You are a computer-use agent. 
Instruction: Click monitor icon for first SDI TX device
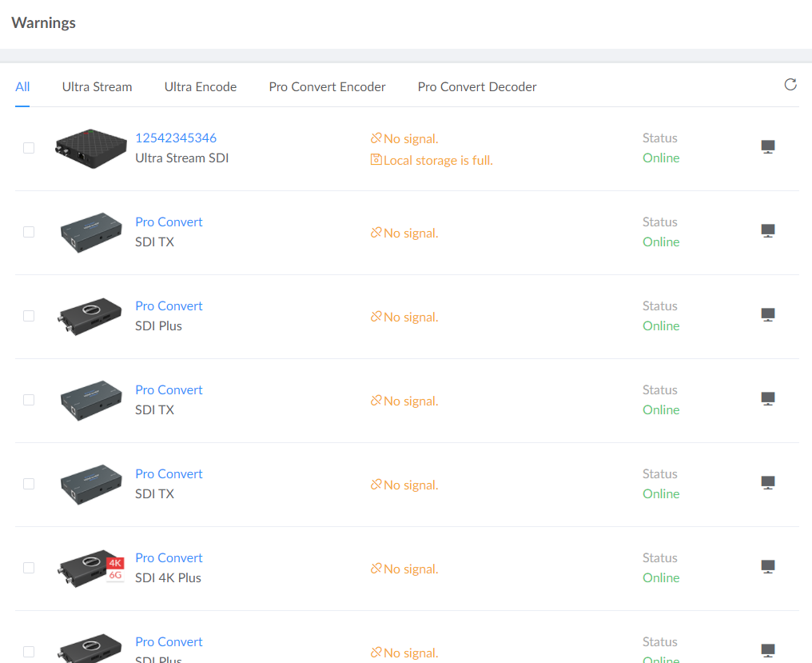pos(768,231)
